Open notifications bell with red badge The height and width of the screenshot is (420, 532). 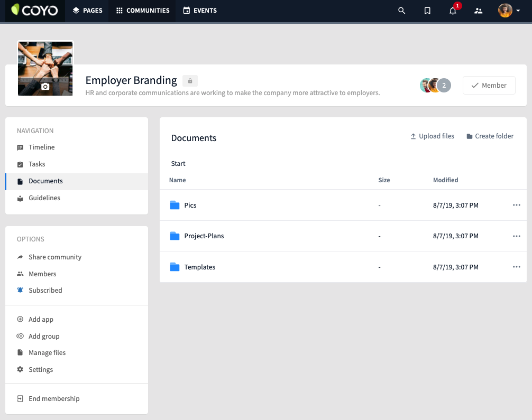pyautogui.click(x=453, y=11)
